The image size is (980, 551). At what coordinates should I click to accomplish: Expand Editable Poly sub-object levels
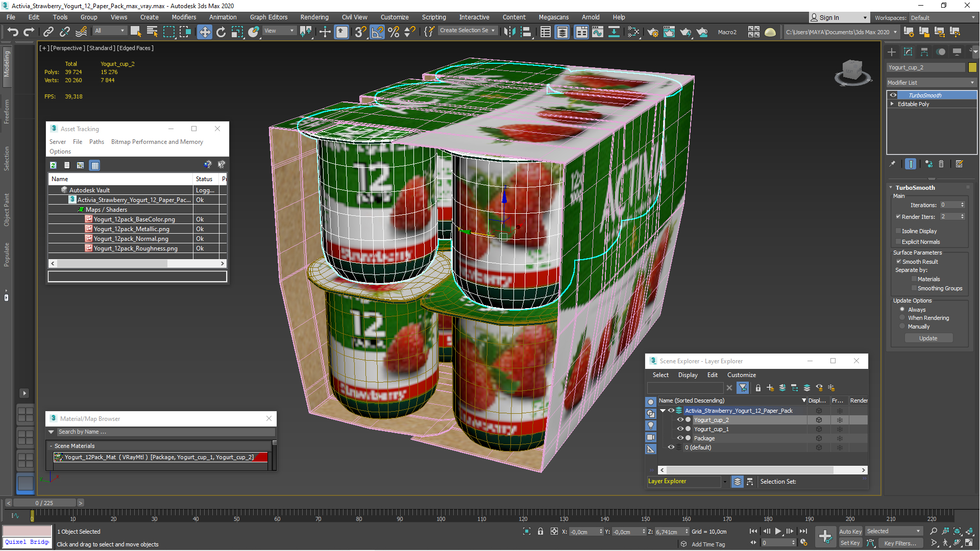892,104
